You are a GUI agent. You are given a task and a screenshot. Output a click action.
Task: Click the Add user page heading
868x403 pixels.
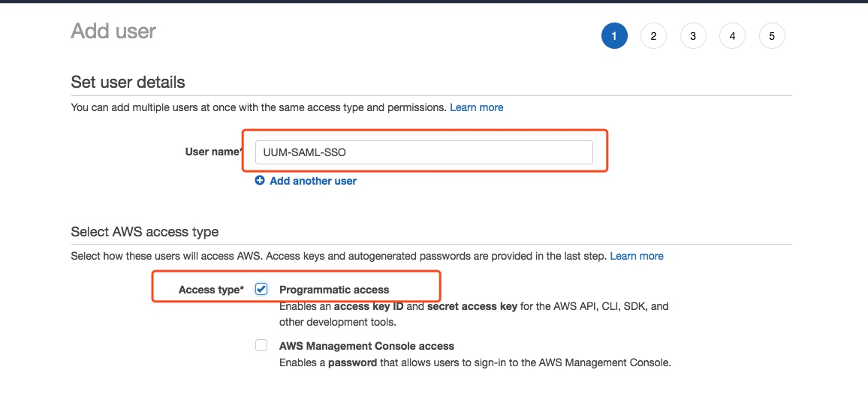[x=113, y=31]
